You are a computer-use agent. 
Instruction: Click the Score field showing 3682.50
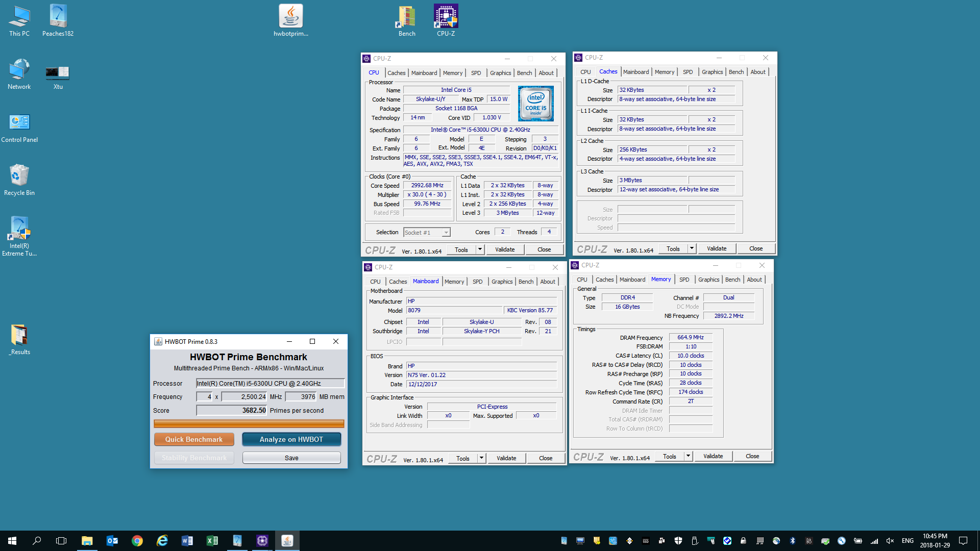[232, 410]
